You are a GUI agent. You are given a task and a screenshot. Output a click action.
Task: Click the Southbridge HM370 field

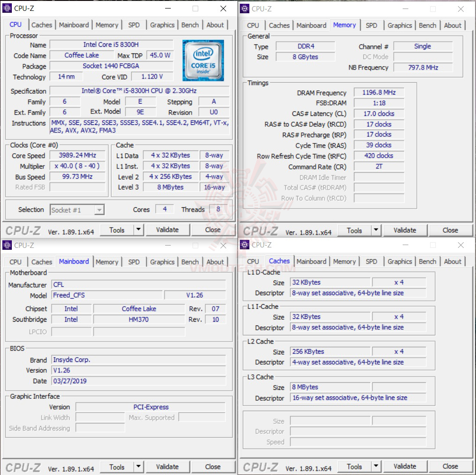pyautogui.click(x=139, y=319)
